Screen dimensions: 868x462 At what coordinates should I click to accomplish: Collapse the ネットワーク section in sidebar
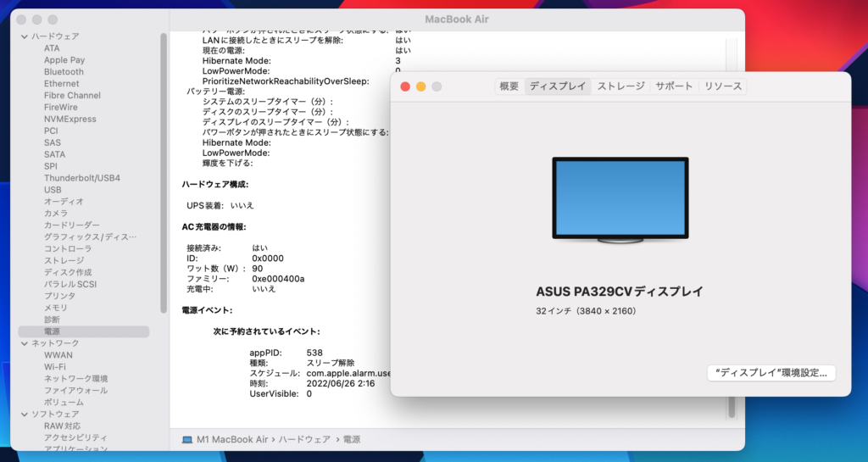click(x=25, y=343)
